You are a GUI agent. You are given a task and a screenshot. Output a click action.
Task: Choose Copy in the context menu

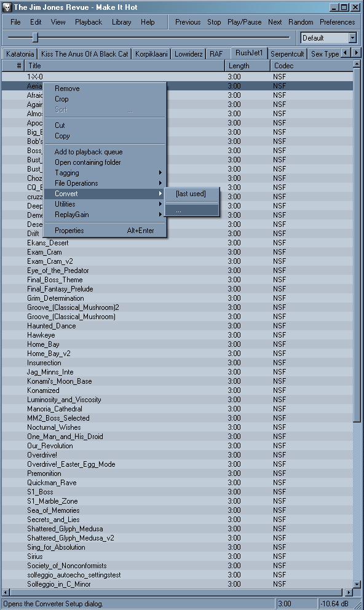(x=105, y=136)
